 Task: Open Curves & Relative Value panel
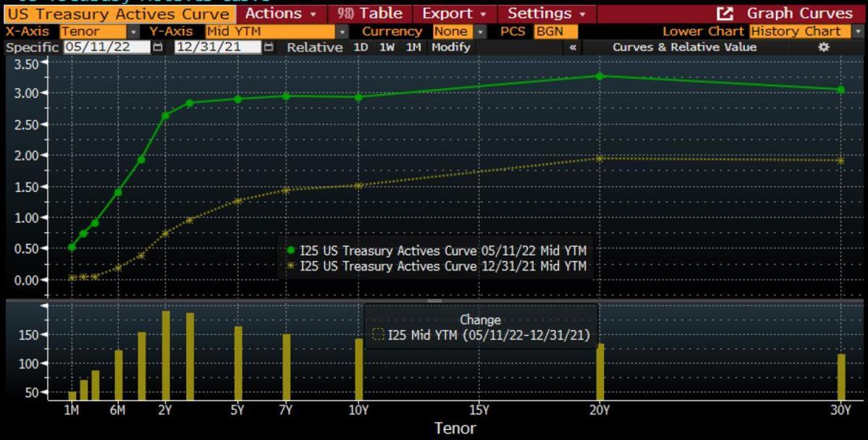click(684, 47)
